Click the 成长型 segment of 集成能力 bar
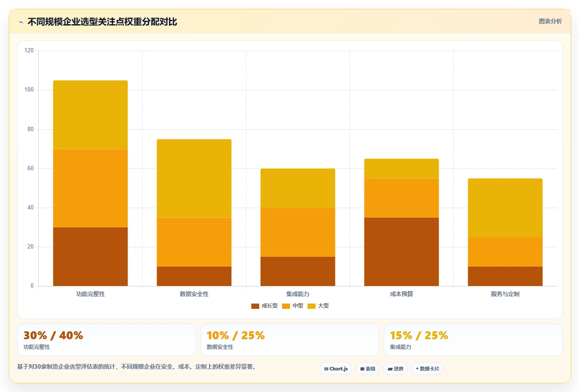Image resolution: width=580 pixels, height=392 pixels. point(298,271)
